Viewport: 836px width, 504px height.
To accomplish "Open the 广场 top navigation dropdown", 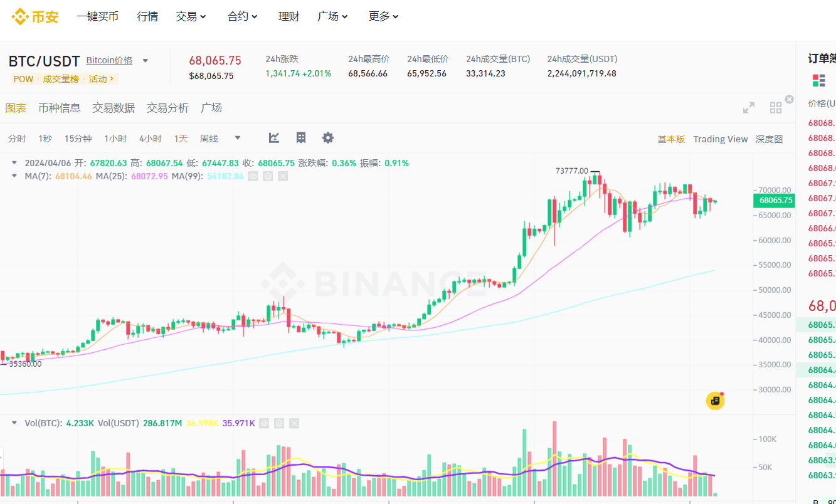I will coord(332,17).
